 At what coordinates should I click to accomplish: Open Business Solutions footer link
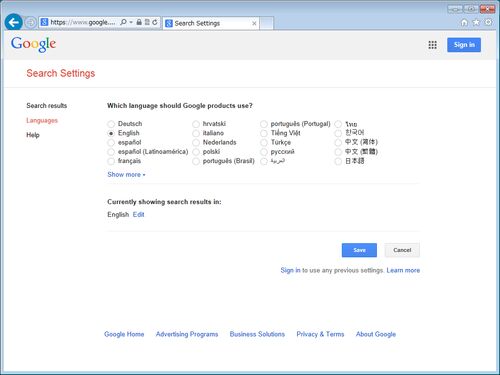click(257, 334)
